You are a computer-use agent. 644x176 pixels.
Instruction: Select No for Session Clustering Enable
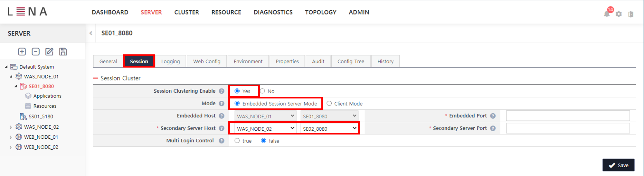263,91
